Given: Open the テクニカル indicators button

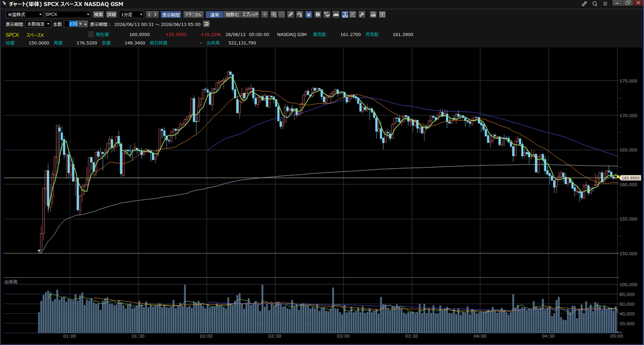Looking at the screenshot, I should pos(193,15).
